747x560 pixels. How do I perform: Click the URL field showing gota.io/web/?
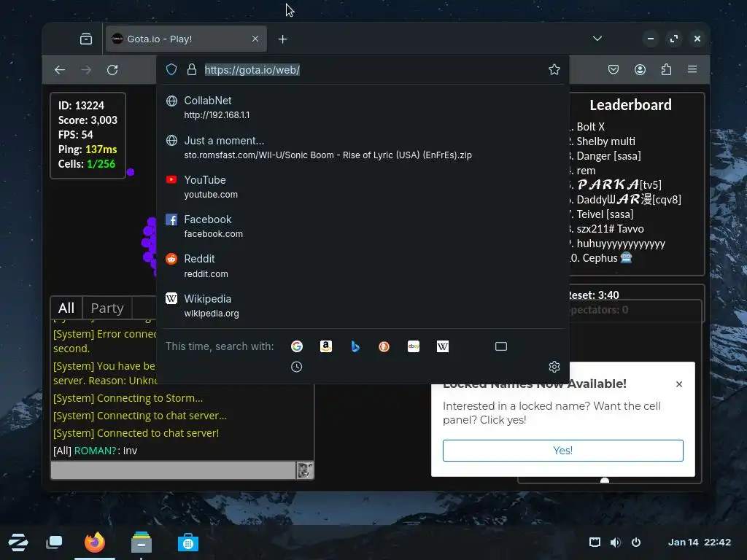[x=252, y=70]
